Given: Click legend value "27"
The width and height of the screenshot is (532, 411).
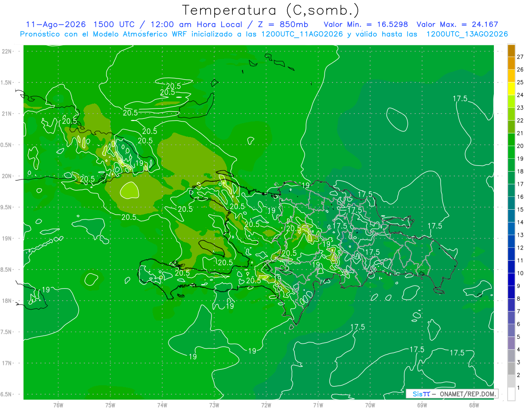Looking at the screenshot, I should (520, 57).
